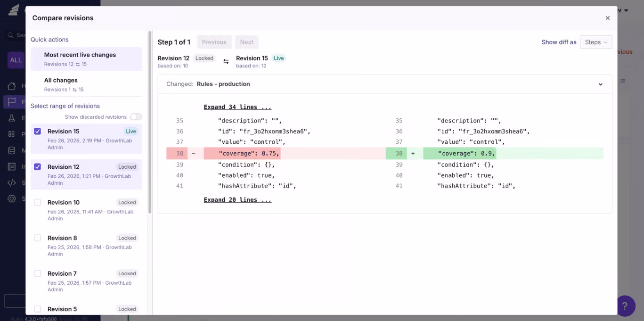
Task: Open the Show diff as Steps dropdown
Action: 596,42
